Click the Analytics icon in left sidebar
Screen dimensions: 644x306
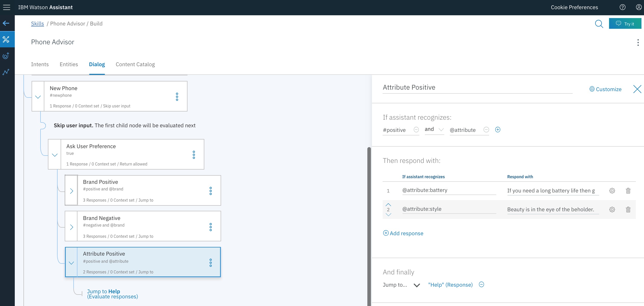(x=6, y=72)
